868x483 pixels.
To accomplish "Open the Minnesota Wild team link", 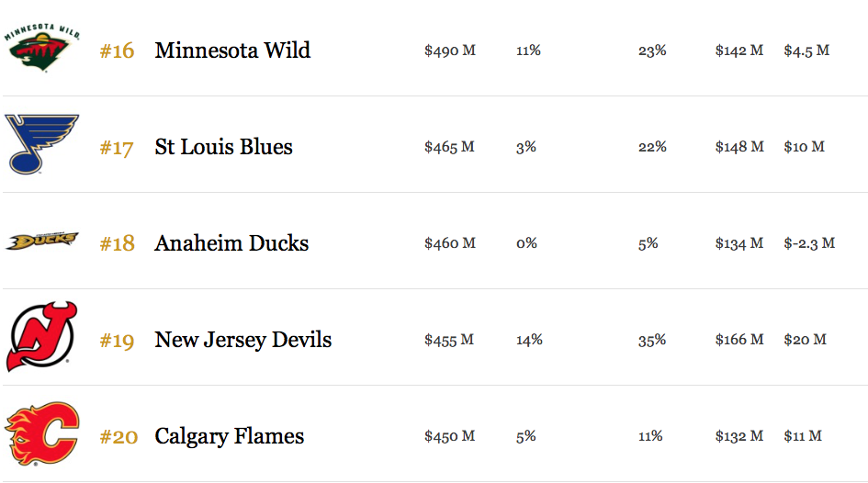I will (232, 51).
